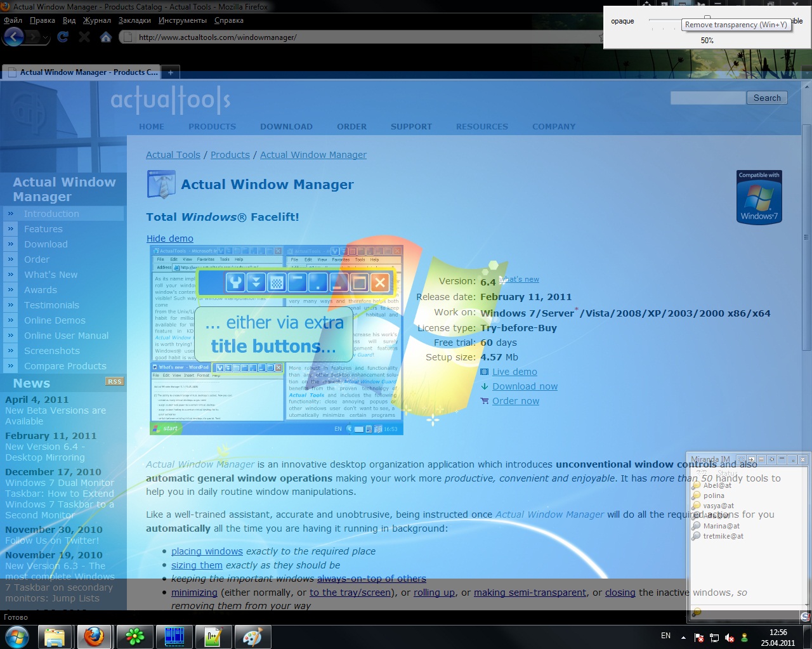Click the Actual Window Manager product logo
Viewport: 812px width, 649px height.
160,185
